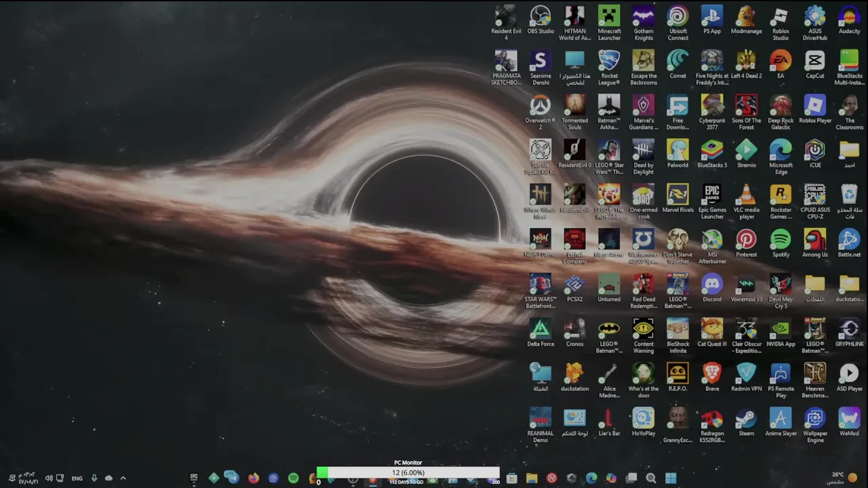Select the Modmanage desktop icon
This screenshot has height=488, width=868.
[x=746, y=20]
